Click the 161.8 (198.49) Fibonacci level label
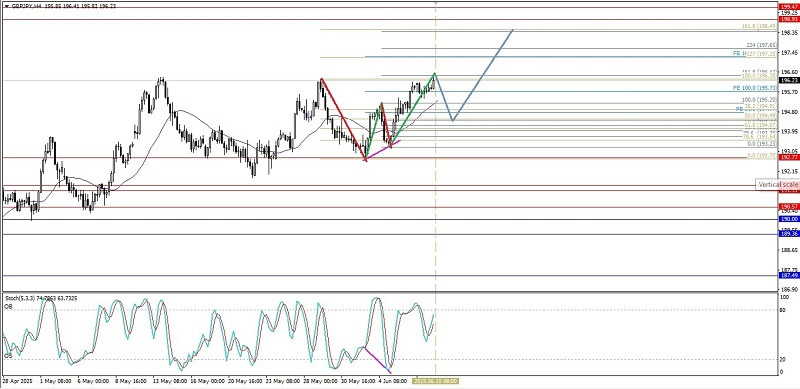The image size is (800, 389). pyautogui.click(x=759, y=27)
